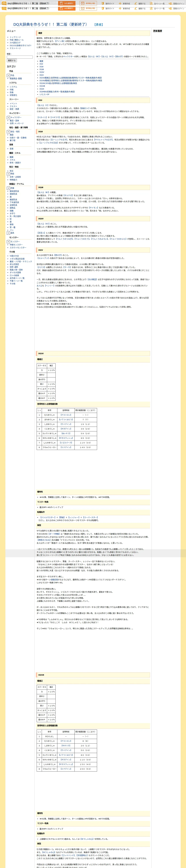Open the 下半身防具 sidebar link

[x=14, y=202]
